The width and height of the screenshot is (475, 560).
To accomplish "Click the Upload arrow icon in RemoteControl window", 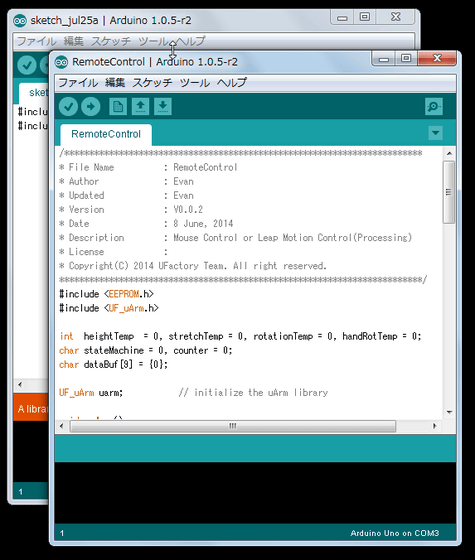I will 90,106.
